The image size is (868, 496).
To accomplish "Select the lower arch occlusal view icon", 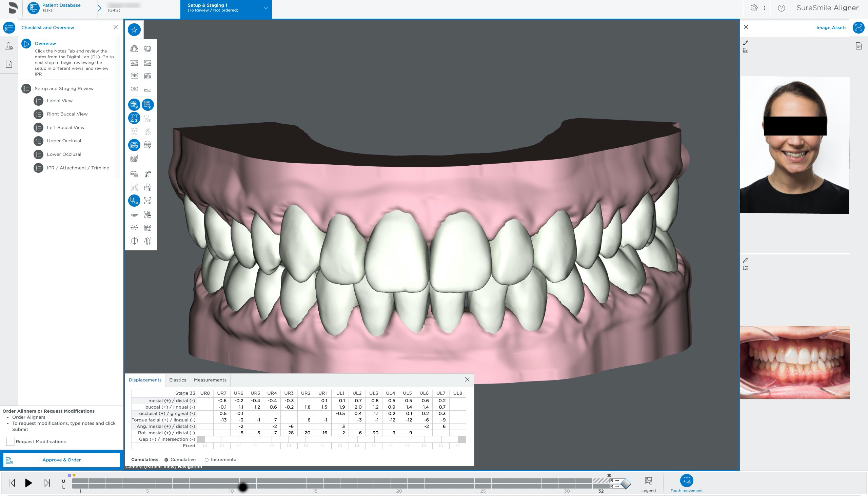I will 147,49.
